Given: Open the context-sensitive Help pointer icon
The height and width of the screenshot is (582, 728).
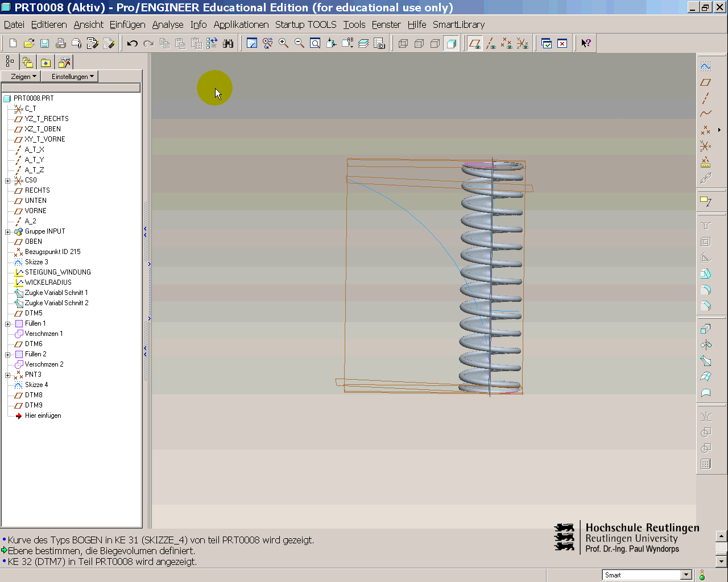Looking at the screenshot, I should coord(586,43).
